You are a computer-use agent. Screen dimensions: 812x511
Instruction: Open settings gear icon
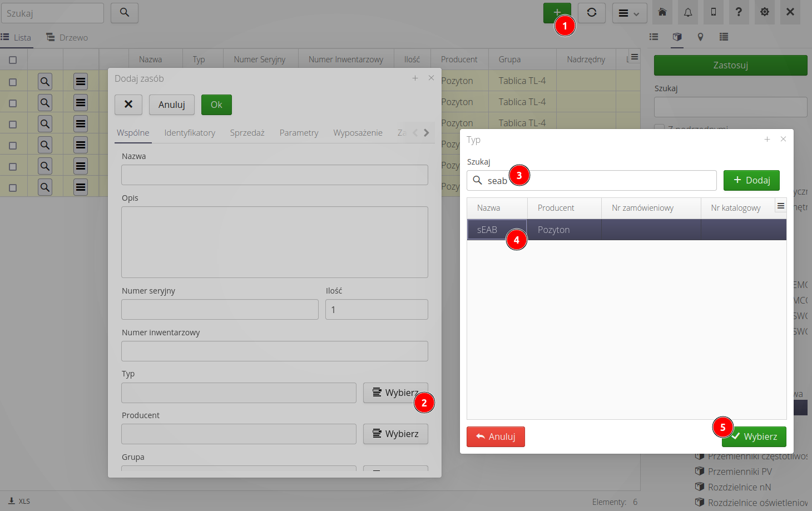[765, 12]
